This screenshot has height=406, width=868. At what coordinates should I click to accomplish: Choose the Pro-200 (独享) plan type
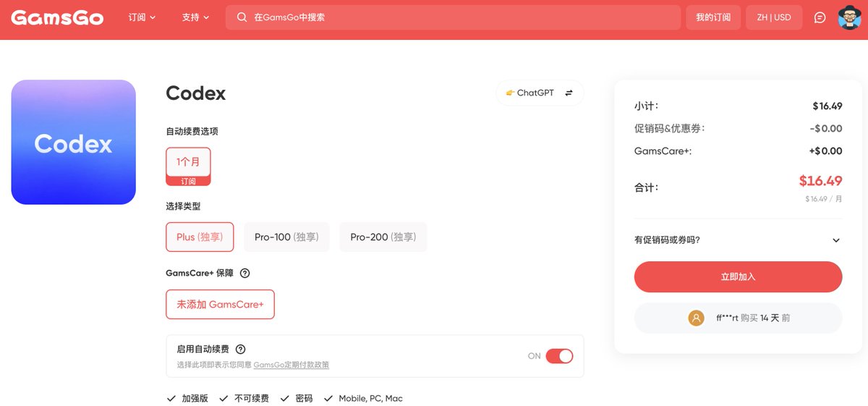pos(383,237)
